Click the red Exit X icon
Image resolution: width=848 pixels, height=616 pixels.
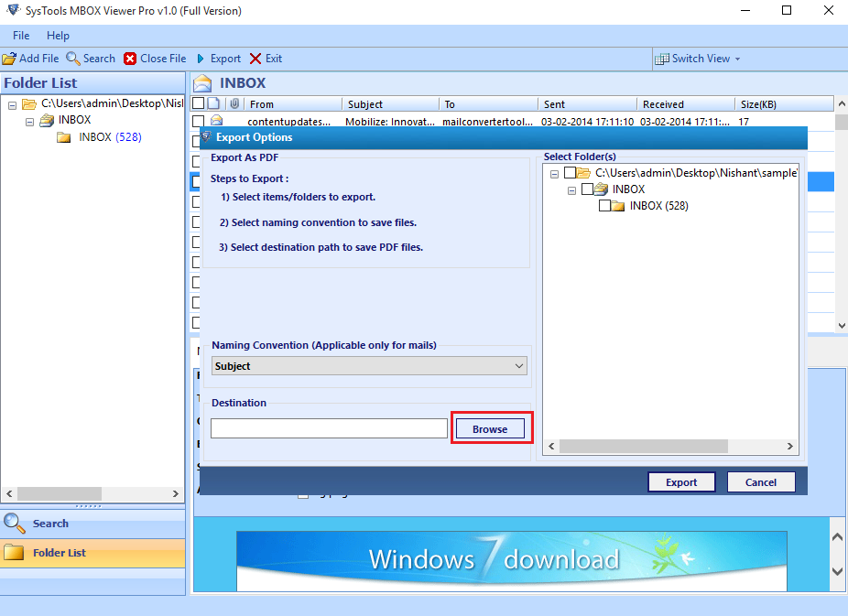point(255,59)
